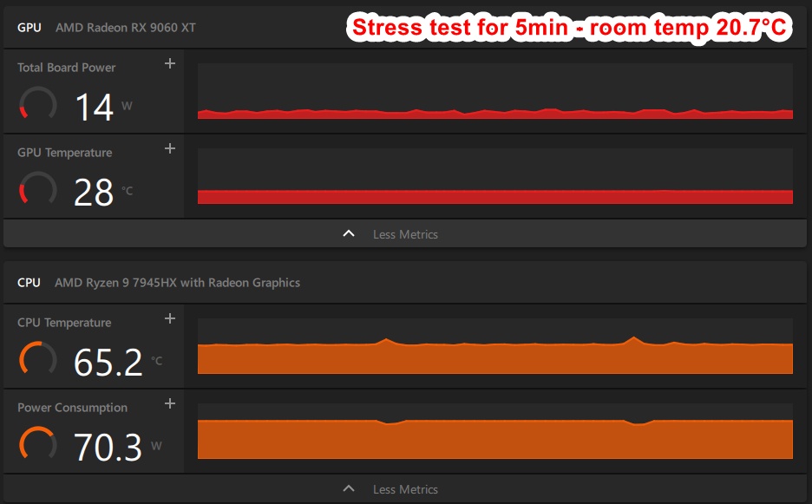812x504 pixels.
Task: Click the Total Board Power red graph
Action: 495,91
